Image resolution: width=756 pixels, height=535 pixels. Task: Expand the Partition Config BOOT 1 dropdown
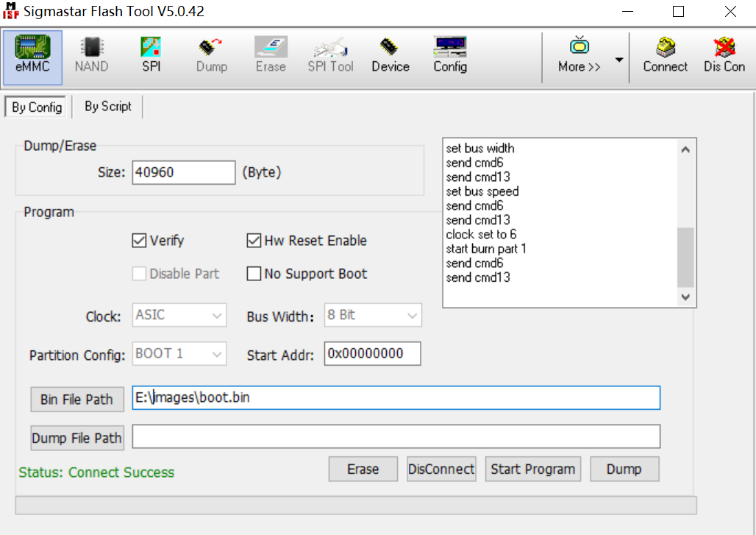click(179, 354)
